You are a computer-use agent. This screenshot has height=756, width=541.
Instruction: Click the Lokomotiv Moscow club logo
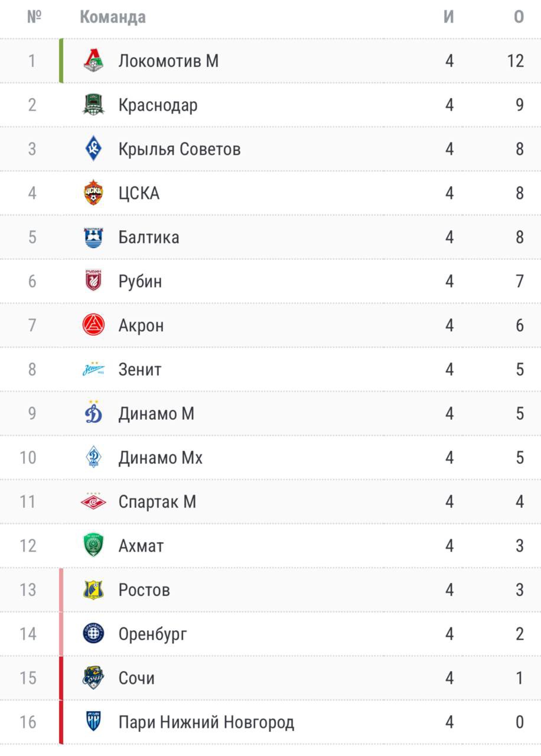[93, 61]
